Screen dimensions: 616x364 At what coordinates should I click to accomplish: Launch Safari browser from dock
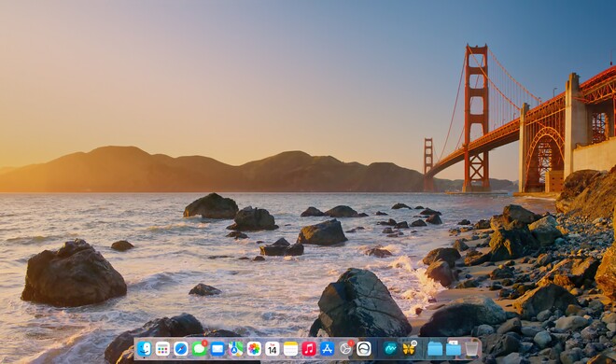coord(181,349)
